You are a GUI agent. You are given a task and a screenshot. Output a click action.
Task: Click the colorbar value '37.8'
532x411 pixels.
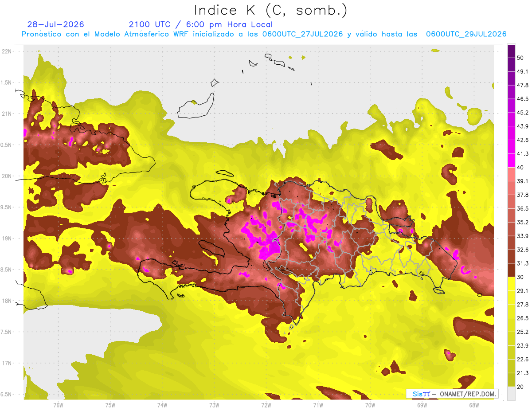tap(523, 195)
